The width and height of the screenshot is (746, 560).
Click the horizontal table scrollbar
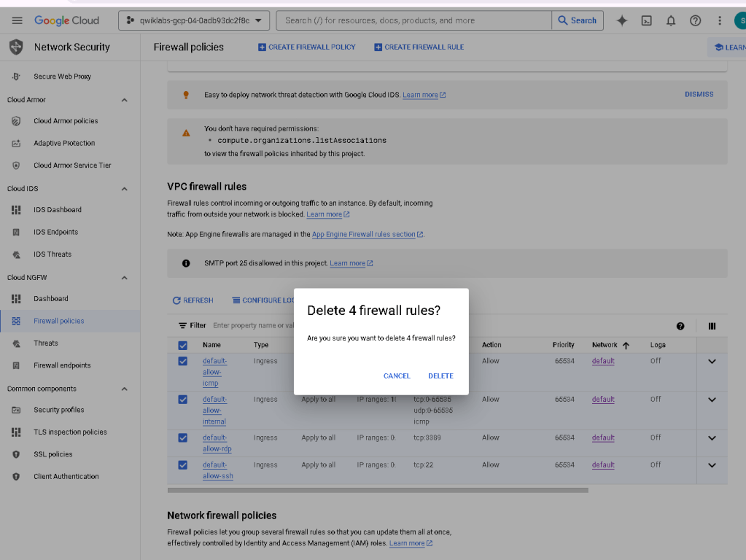click(x=378, y=490)
